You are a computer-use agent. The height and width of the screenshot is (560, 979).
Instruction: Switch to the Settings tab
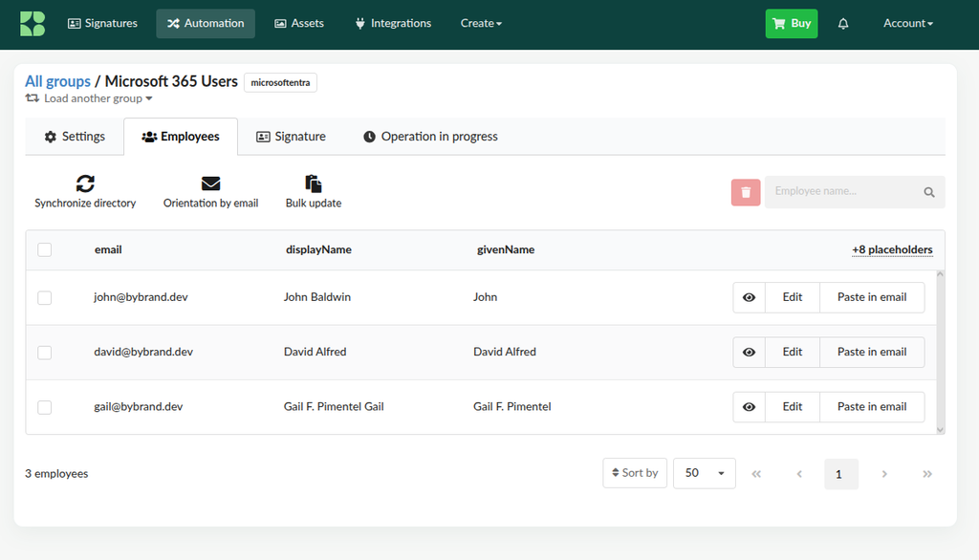[x=75, y=137]
